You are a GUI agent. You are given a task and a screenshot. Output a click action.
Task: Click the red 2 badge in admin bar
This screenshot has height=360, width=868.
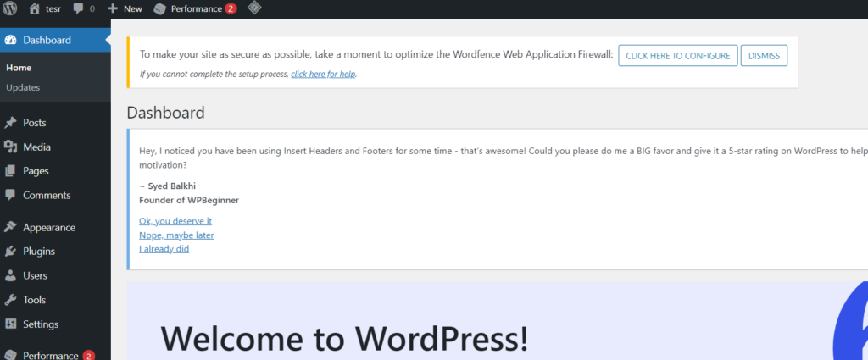pyautogui.click(x=231, y=8)
